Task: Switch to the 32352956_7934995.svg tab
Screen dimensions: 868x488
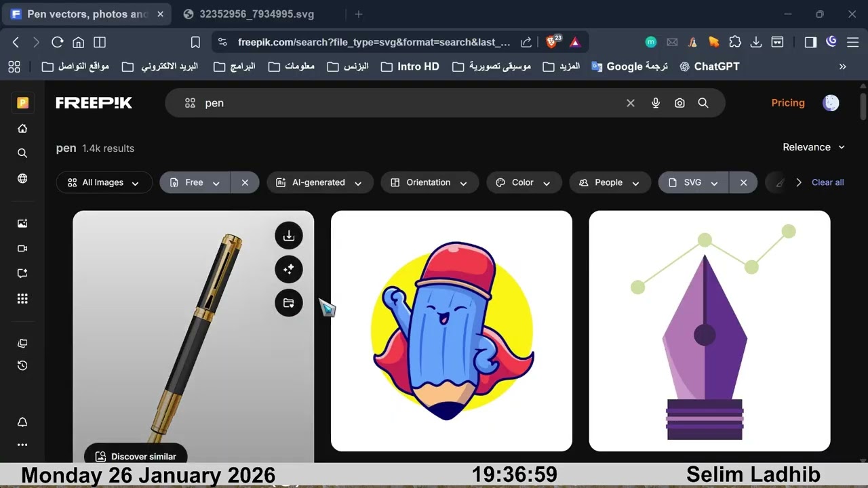Action: (256, 14)
